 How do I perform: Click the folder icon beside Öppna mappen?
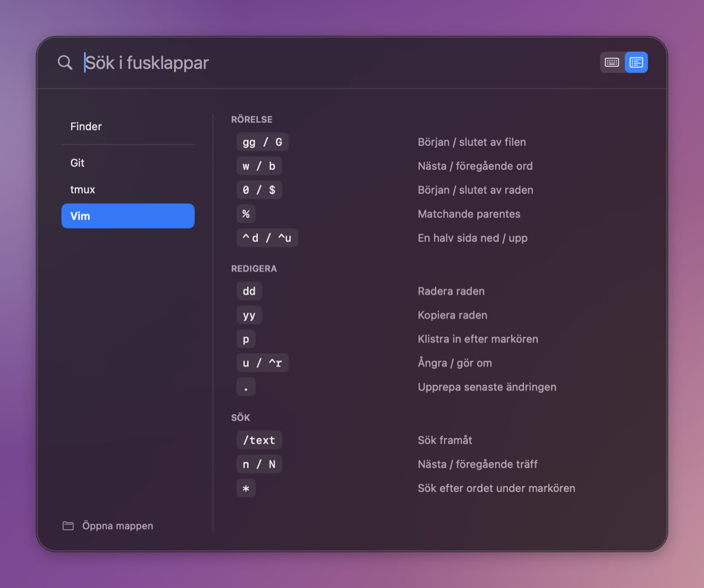tap(68, 526)
